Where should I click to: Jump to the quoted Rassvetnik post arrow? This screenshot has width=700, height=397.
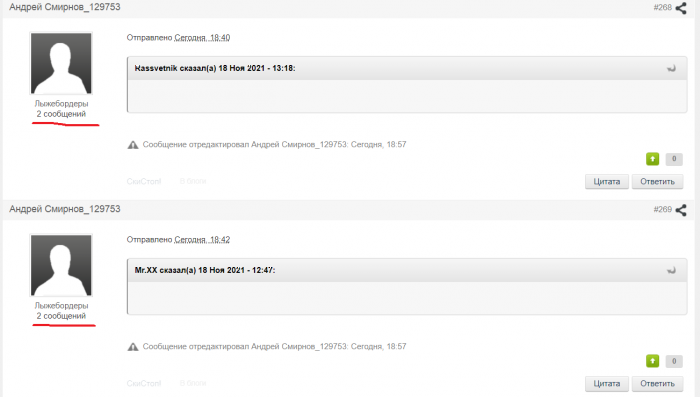[671, 68]
